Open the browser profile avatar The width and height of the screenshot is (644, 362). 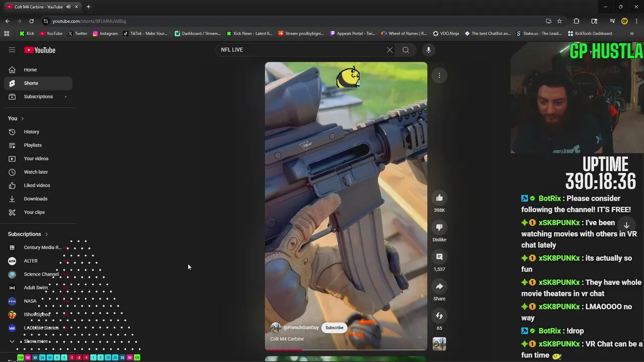pos(624,21)
